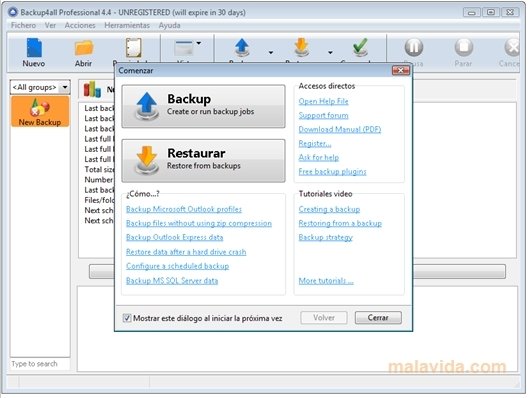The image size is (529, 398).
Task: Open Backup Microsoft Outlook profiles link
Action: [x=184, y=209]
